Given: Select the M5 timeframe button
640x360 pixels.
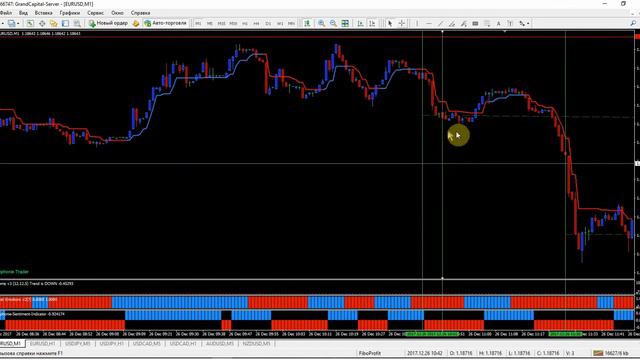Looking at the screenshot, I should (209, 24).
